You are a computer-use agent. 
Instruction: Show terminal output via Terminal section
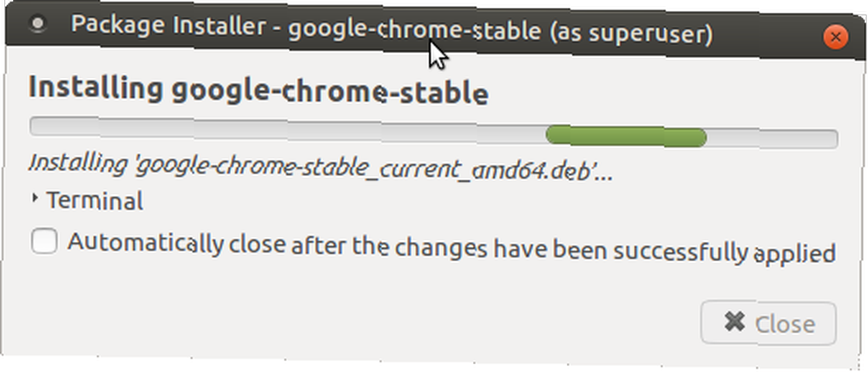(88, 199)
